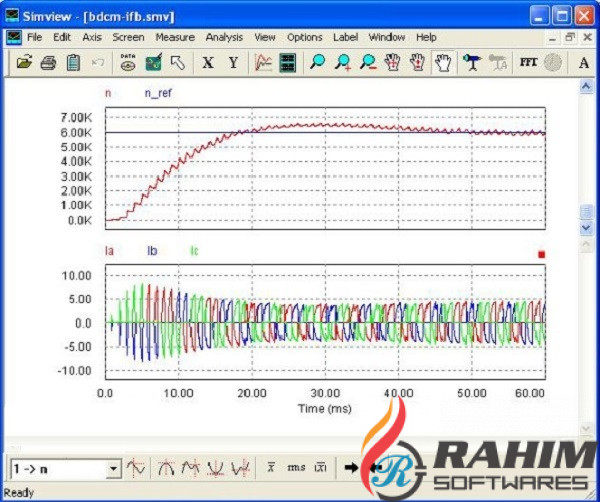Calculate absolute average |x| icon
Screen dimensions: 600x502
tap(320, 467)
